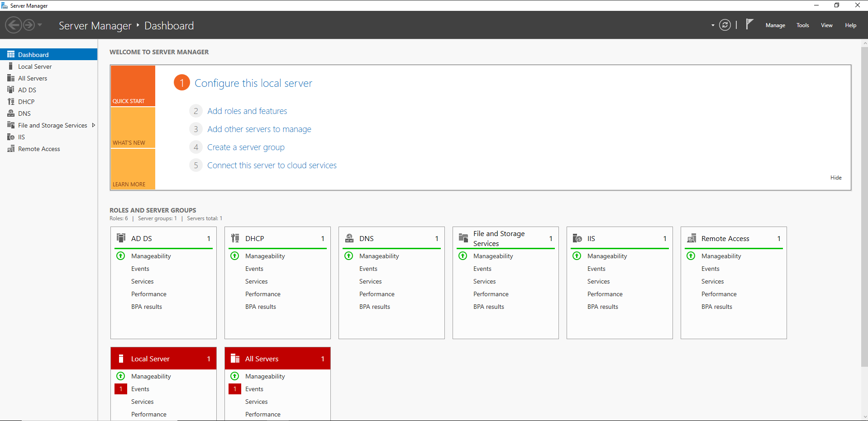Click the Remote Access tile header title
Viewport: 868px width, 421px height.
click(725, 238)
